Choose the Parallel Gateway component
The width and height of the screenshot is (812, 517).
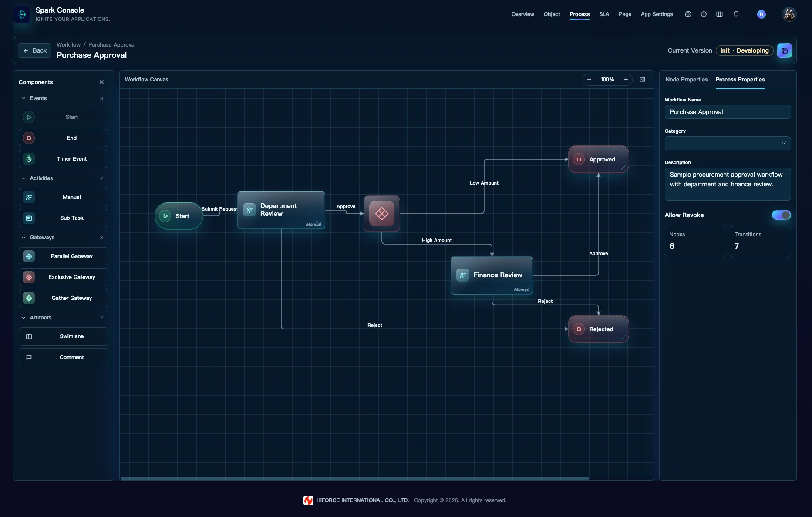[64, 256]
